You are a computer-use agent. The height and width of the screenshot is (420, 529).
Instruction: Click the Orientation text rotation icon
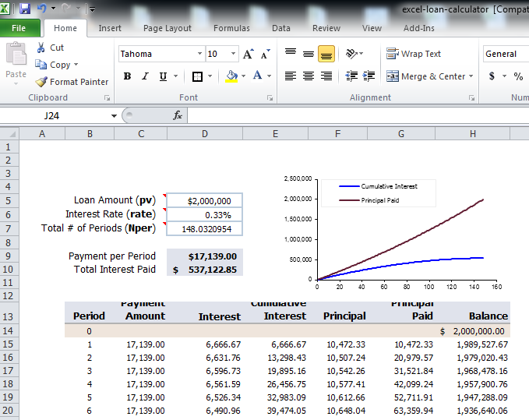[352, 53]
